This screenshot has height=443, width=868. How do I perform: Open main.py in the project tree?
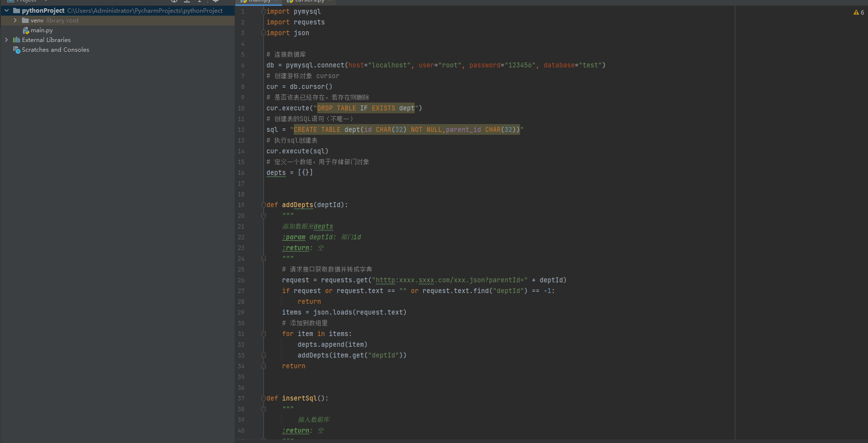pos(41,30)
